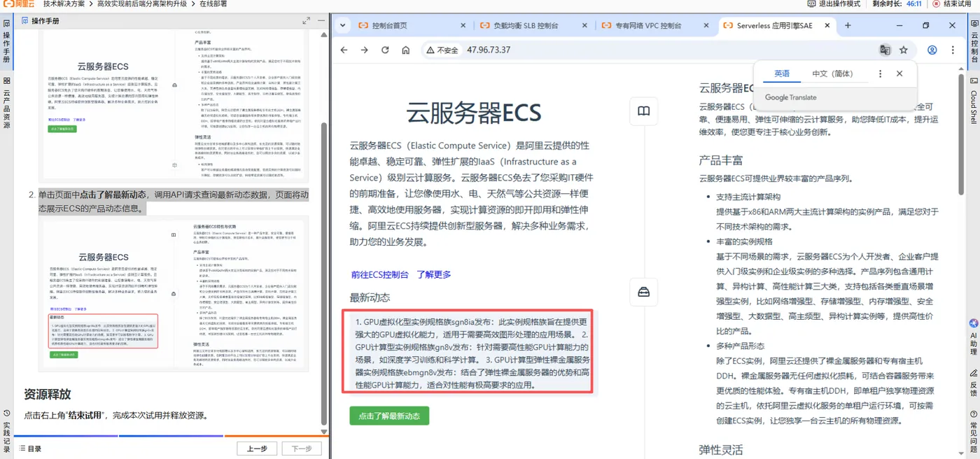Click the manual panel vertical scrollbar

(x=323, y=273)
